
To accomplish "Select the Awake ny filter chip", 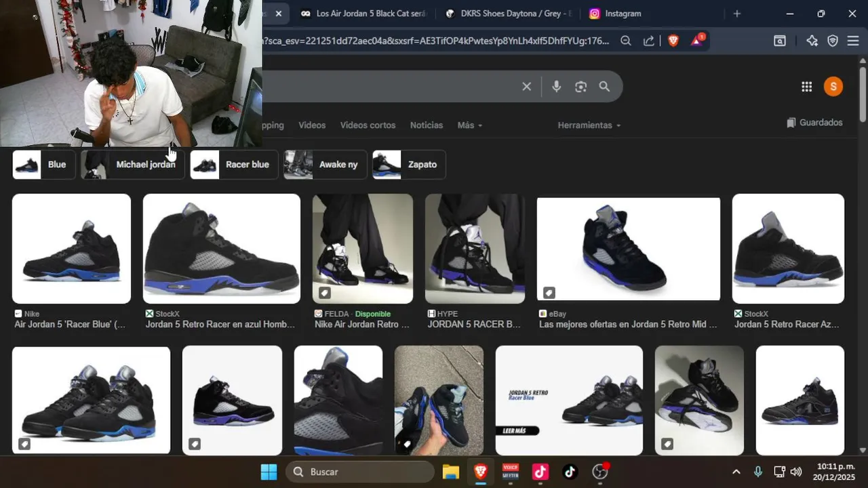I will tap(325, 165).
